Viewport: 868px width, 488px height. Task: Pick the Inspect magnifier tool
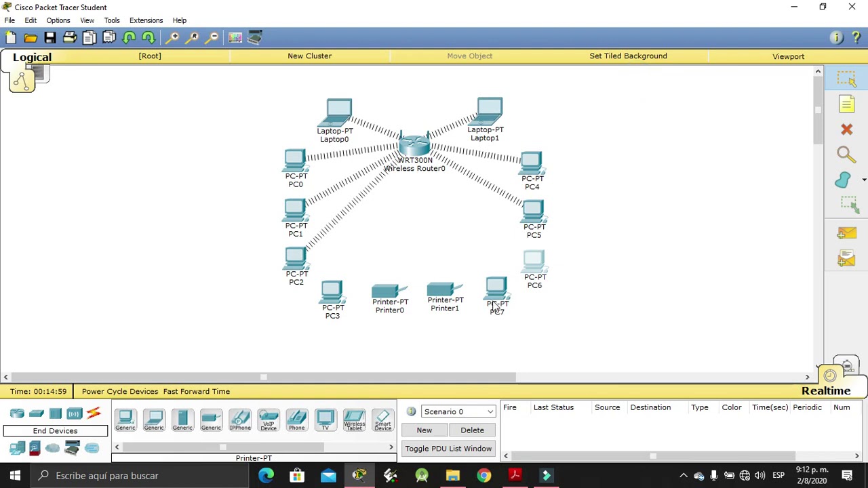tap(846, 155)
